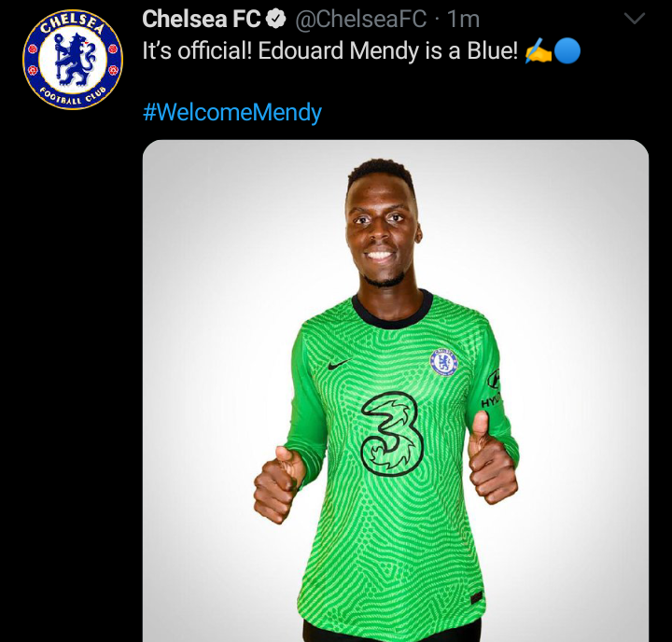Click the thumbs-up hand on the right
Screen dimensions: 672x642
tap(491, 461)
